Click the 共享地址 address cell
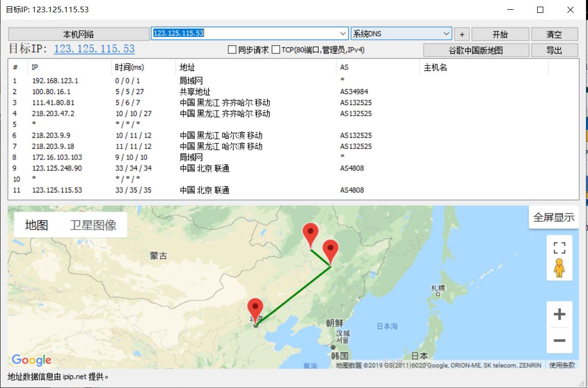This screenshot has width=588, height=388. (x=195, y=92)
